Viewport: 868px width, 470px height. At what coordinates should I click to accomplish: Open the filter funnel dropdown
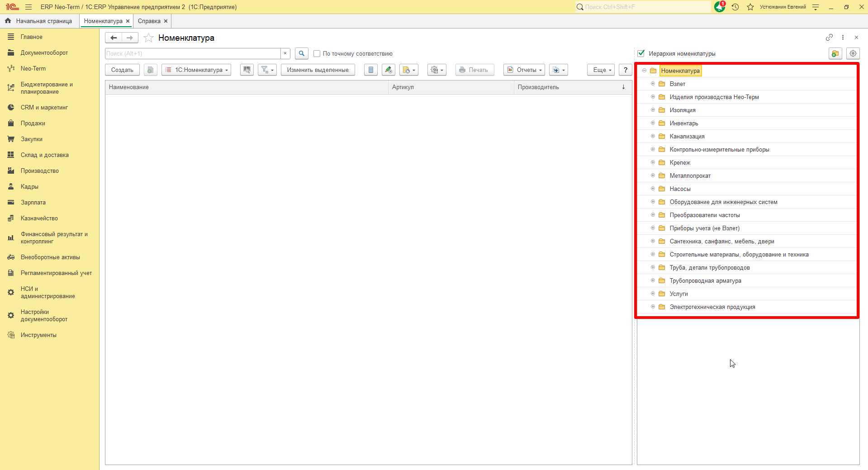tap(267, 70)
